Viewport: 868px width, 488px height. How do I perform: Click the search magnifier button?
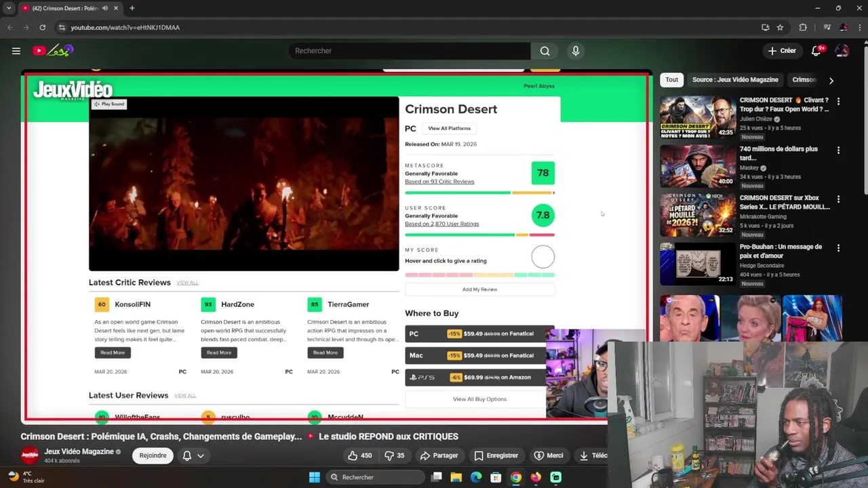click(545, 51)
